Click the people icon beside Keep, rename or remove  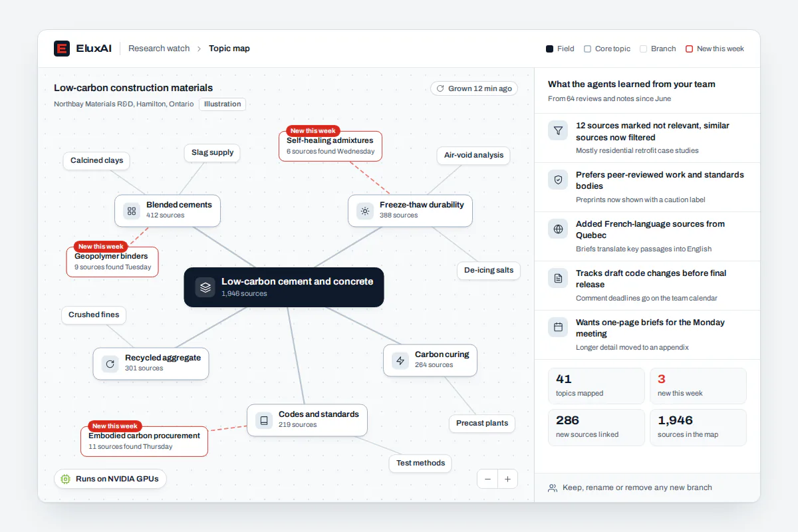click(553, 488)
